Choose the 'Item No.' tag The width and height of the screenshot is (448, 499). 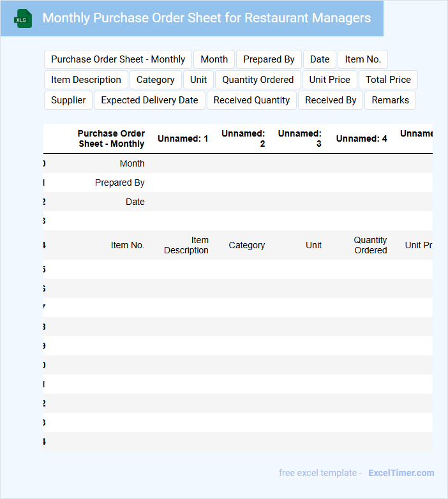[x=362, y=59]
